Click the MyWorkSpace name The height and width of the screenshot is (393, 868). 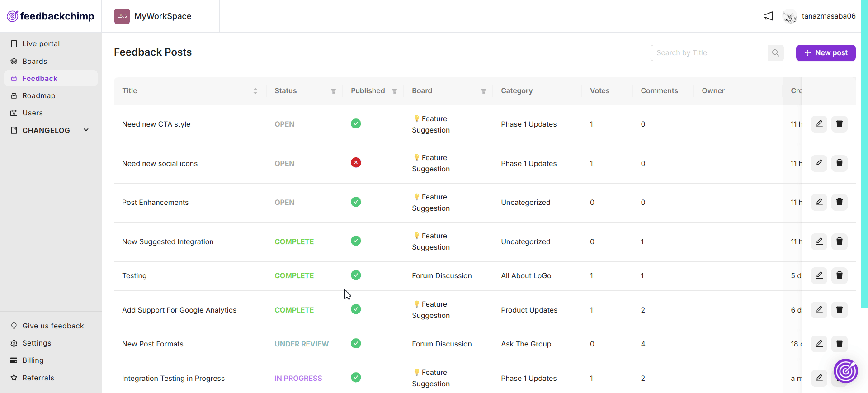[x=163, y=16]
